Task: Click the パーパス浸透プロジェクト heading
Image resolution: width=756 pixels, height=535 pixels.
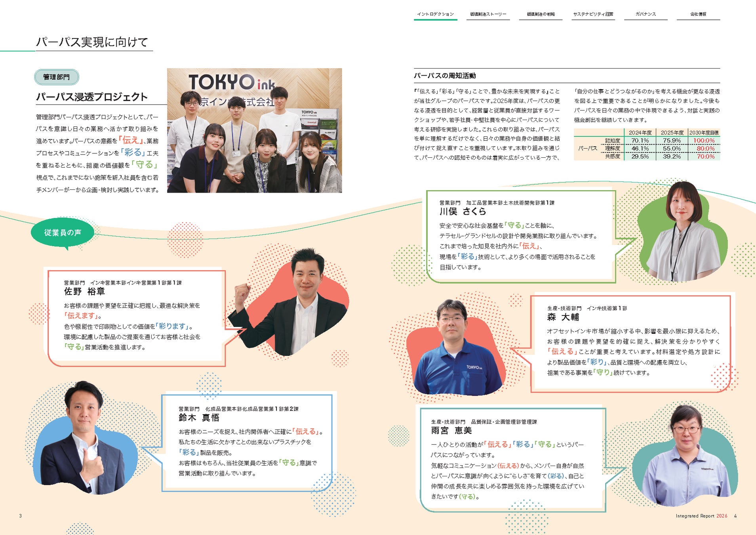Action: tap(92, 97)
